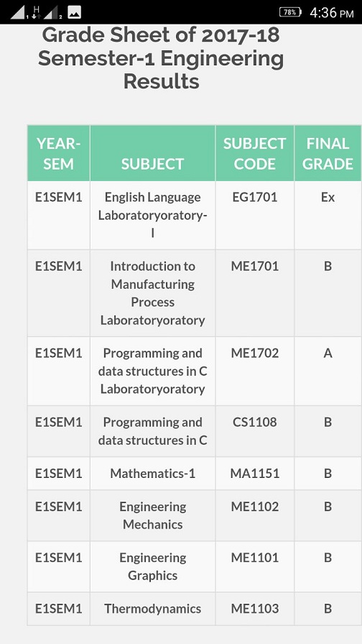Click the Engineering Graphics subject cell
The height and width of the screenshot is (644, 362).
153,566
